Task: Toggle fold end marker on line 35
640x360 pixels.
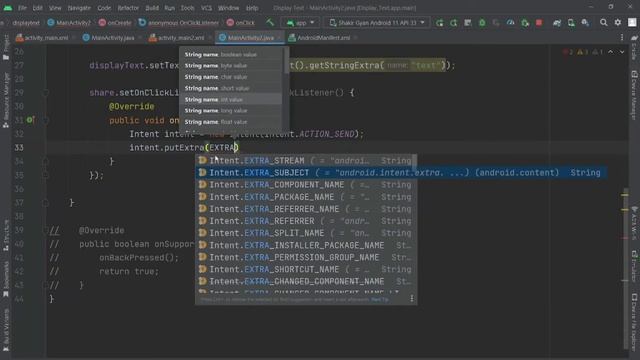Action: pos(46,175)
